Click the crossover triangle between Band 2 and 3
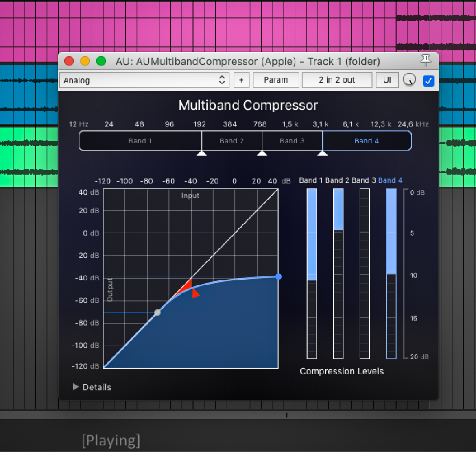 pyautogui.click(x=262, y=154)
